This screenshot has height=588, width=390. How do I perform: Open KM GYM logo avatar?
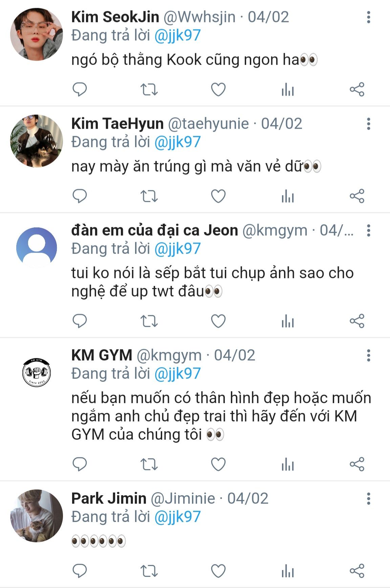[x=37, y=373]
